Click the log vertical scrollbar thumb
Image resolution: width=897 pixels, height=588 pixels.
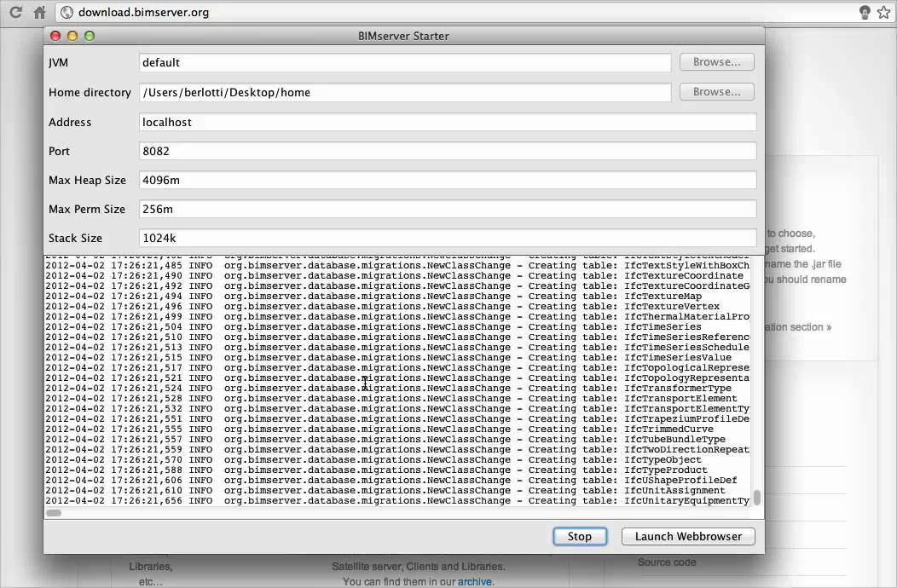click(757, 497)
